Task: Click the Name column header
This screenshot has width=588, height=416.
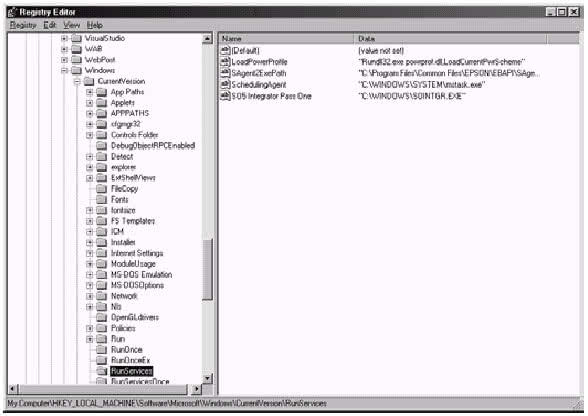Action: pos(286,39)
